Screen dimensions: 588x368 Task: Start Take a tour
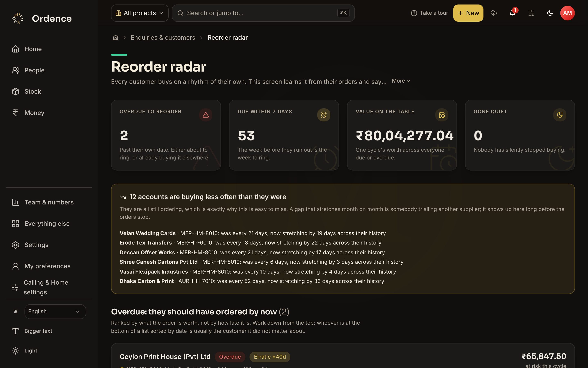429,13
